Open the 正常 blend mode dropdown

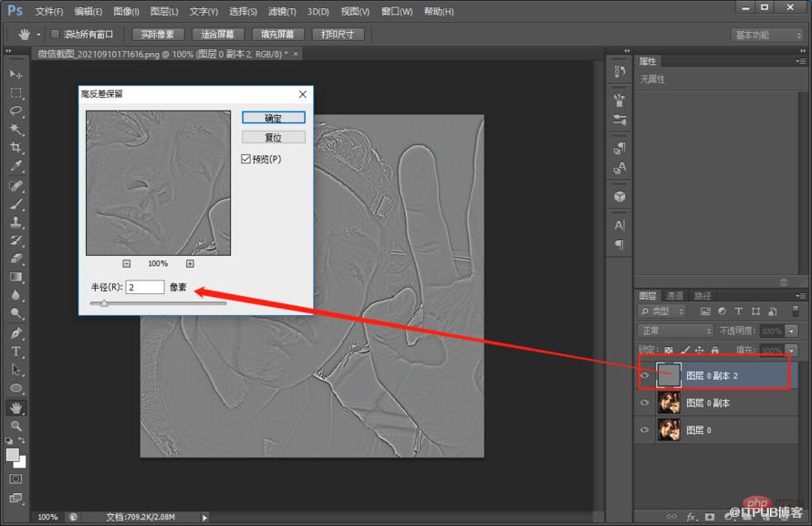[675, 331]
